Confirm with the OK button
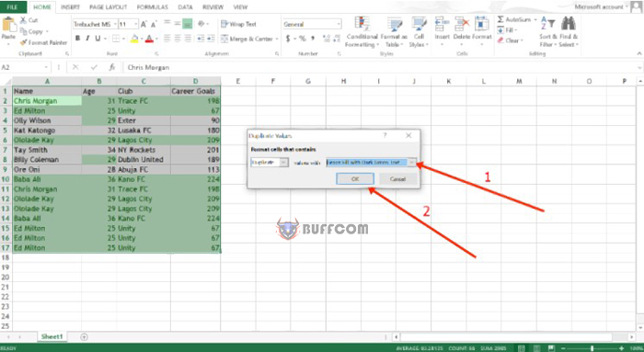The image size is (644, 352). (x=355, y=179)
